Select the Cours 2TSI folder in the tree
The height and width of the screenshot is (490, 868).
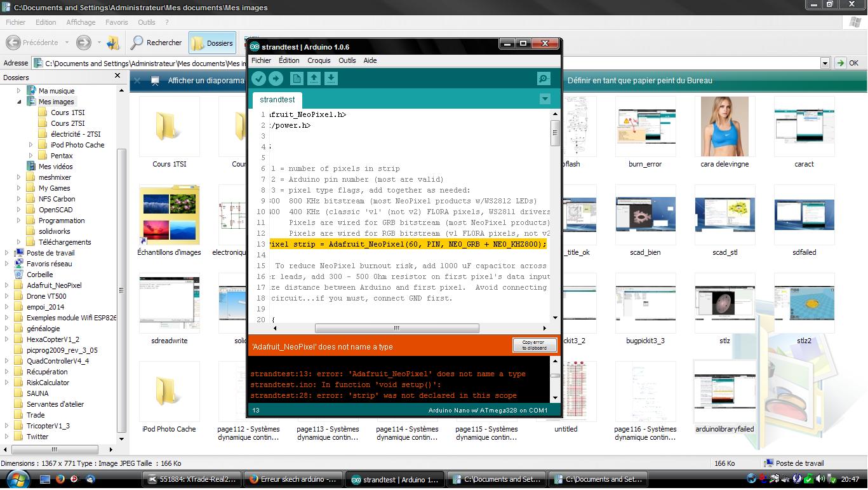(68, 123)
